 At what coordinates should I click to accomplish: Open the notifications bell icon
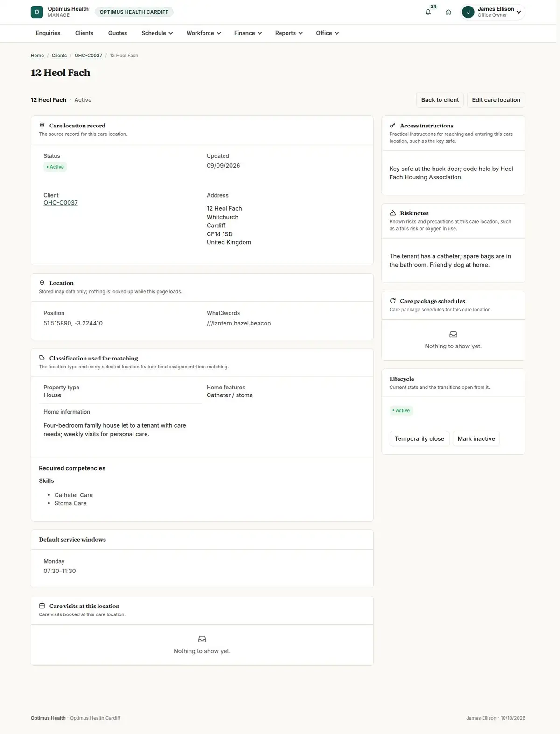click(428, 12)
